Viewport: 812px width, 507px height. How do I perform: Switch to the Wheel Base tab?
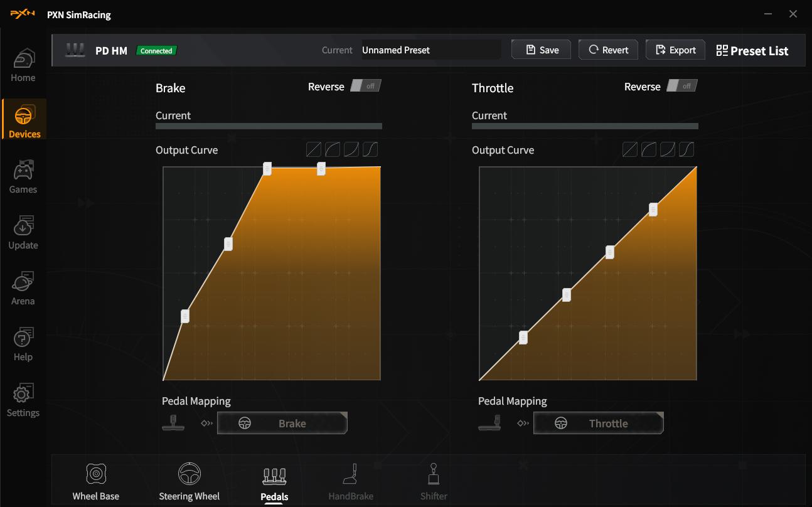tap(95, 482)
